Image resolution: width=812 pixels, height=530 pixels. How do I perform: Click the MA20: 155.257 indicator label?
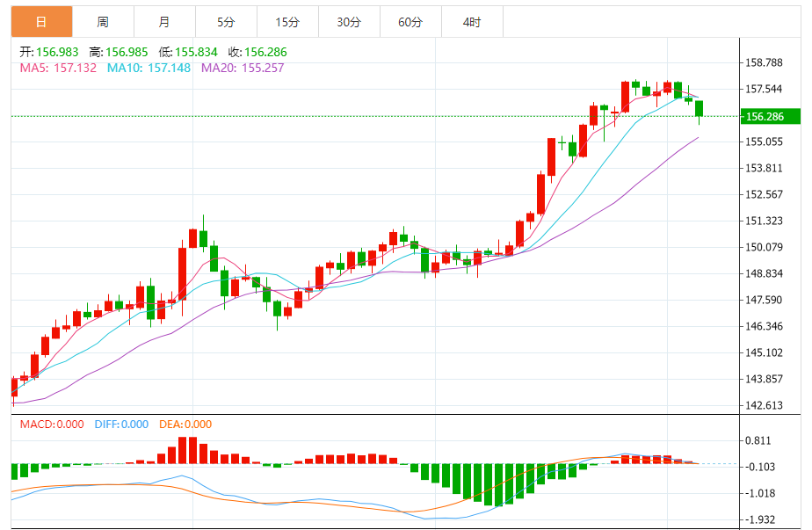(x=243, y=68)
